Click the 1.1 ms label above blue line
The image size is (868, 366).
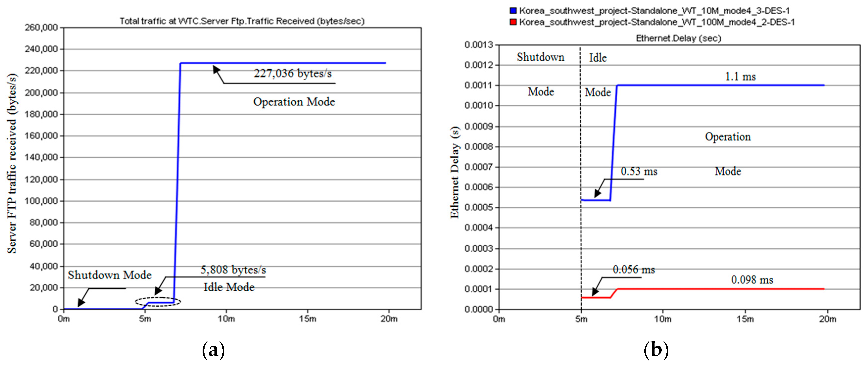tap(740, 76)
